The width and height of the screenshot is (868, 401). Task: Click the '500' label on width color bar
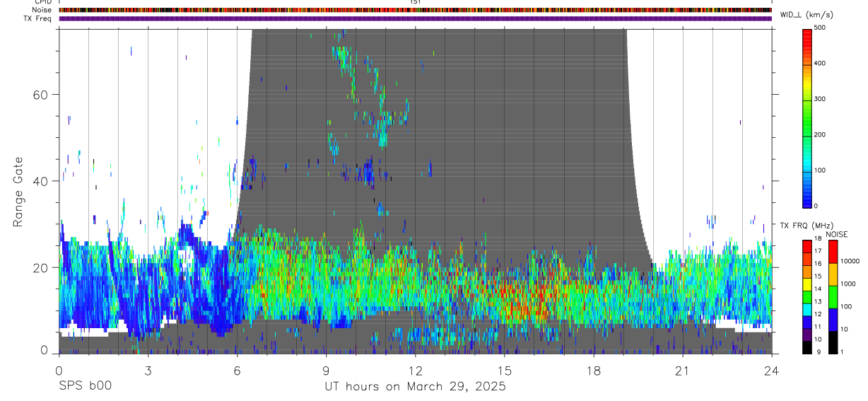tap(820, 28)
